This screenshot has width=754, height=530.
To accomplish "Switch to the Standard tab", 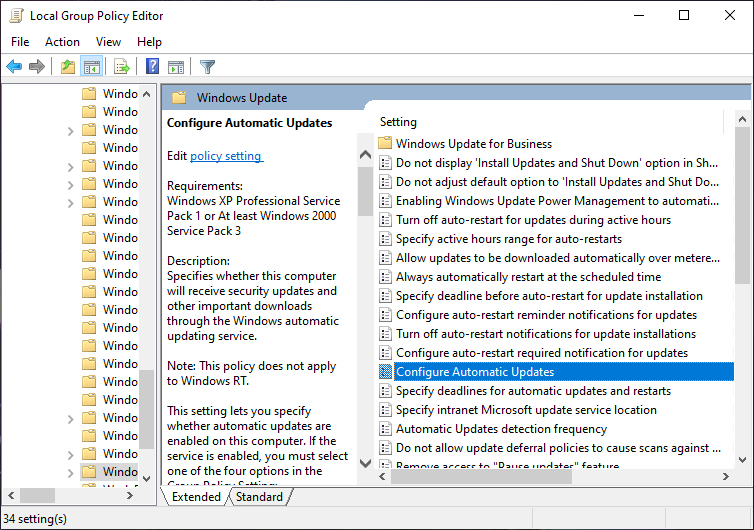I will tap(259, 497).
